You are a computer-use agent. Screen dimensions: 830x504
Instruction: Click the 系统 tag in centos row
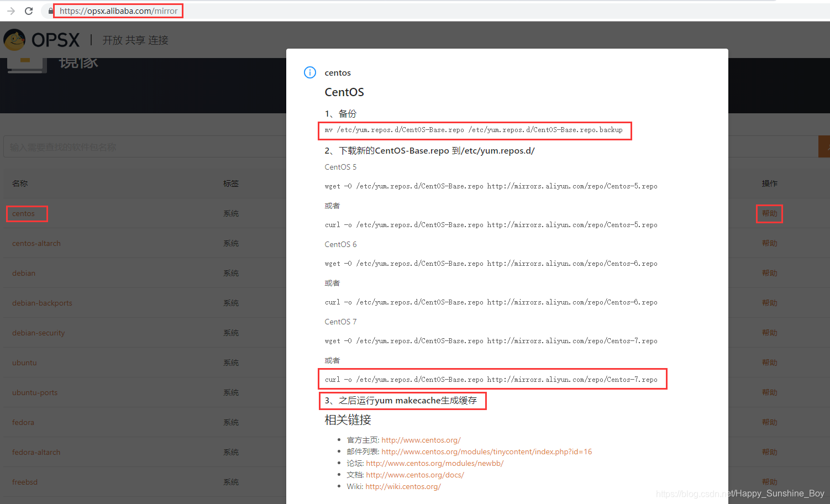(231, 213)
